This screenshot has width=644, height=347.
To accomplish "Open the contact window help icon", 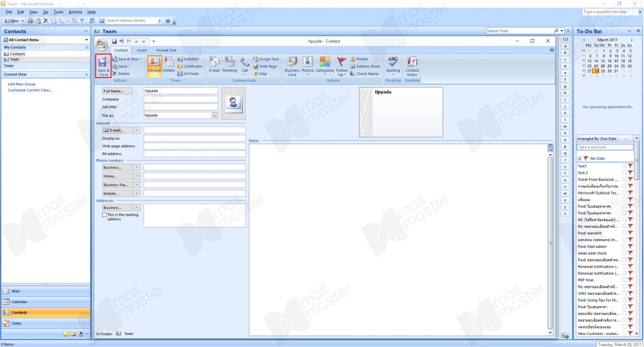I will tap(552, 50).
